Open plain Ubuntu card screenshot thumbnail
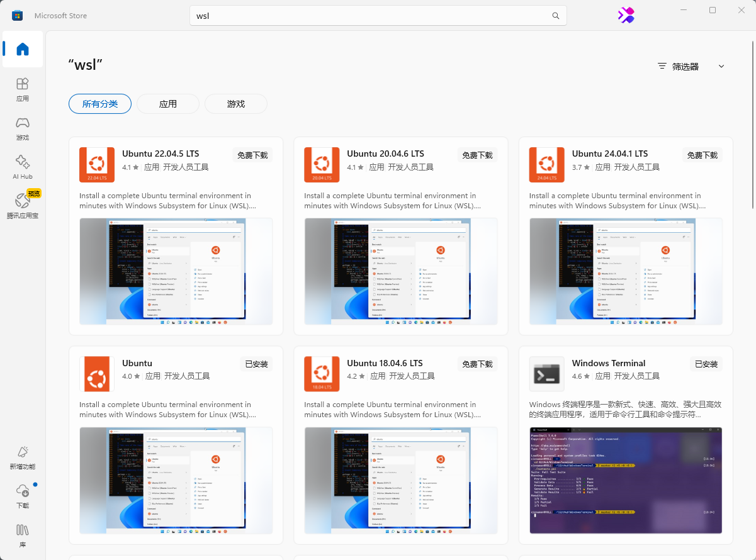Screen dimensions: 756x560 (x=176, y=481)
